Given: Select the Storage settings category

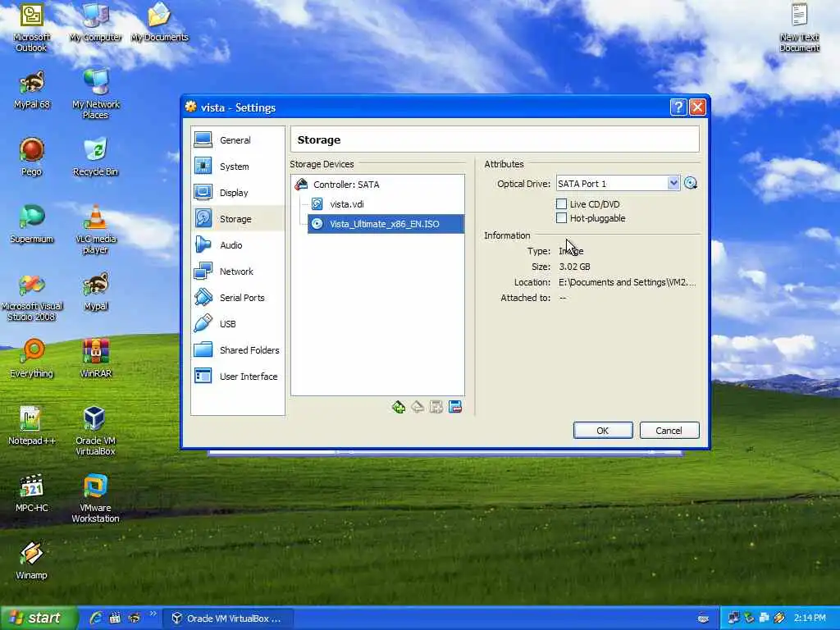Looking at the screenshot, I should pos(237,218).
